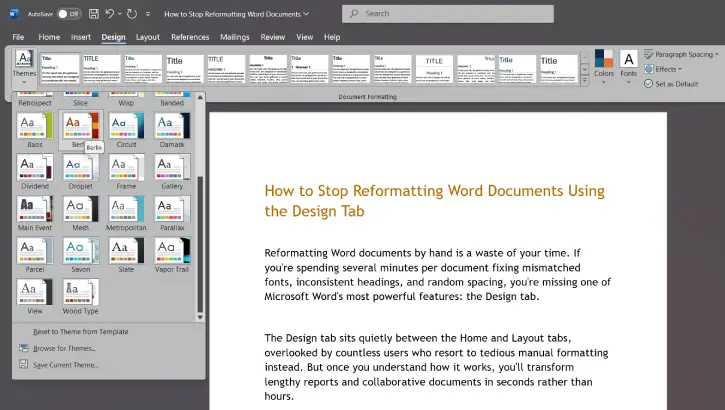
Task: Open the Fonts dropdown
Action: (628, 67)
